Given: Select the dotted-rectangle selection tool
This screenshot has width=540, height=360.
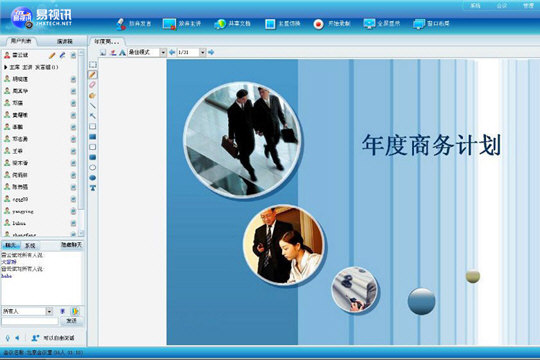Looking at the screenshot, I should [93, 65].
